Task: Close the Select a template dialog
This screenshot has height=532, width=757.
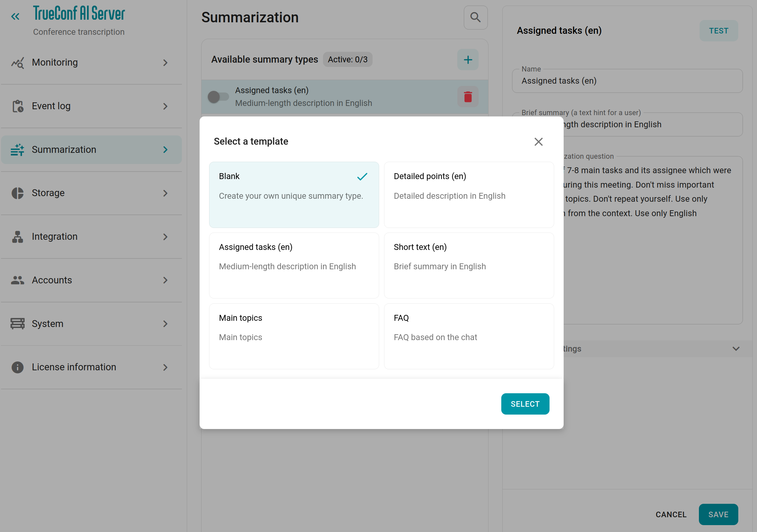Action: coord(538,142)
